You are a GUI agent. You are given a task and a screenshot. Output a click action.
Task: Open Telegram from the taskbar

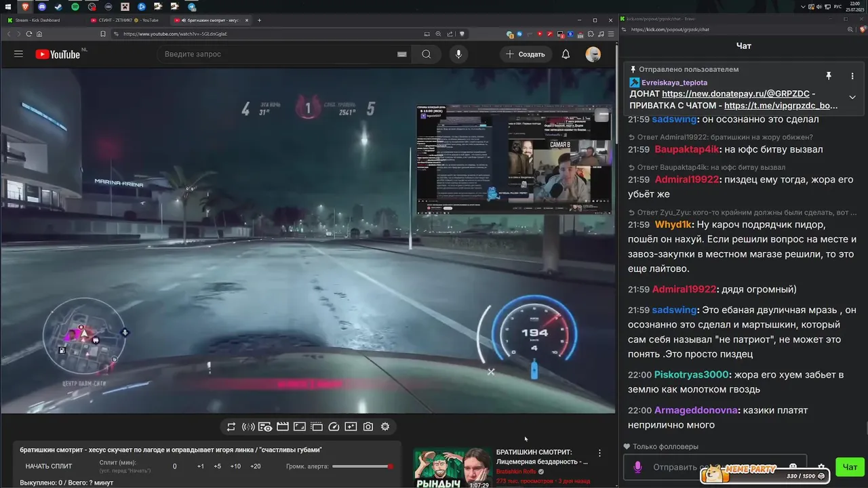(x=192, y=6)
